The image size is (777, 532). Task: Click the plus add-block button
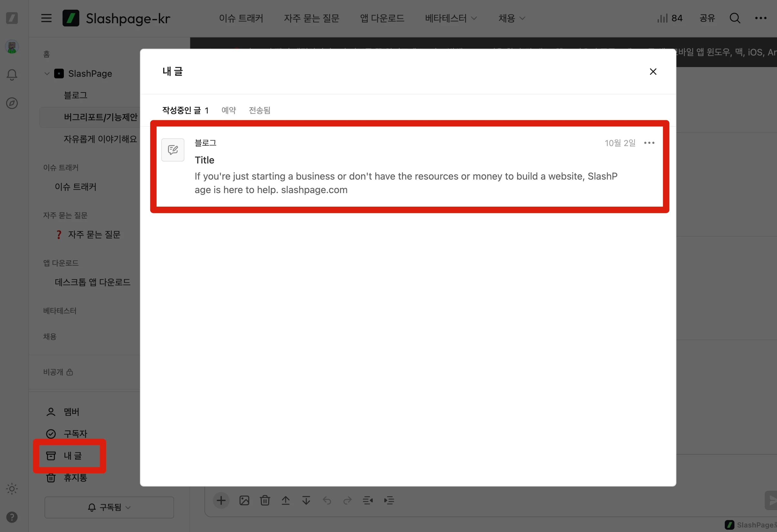tap(221, 501)
